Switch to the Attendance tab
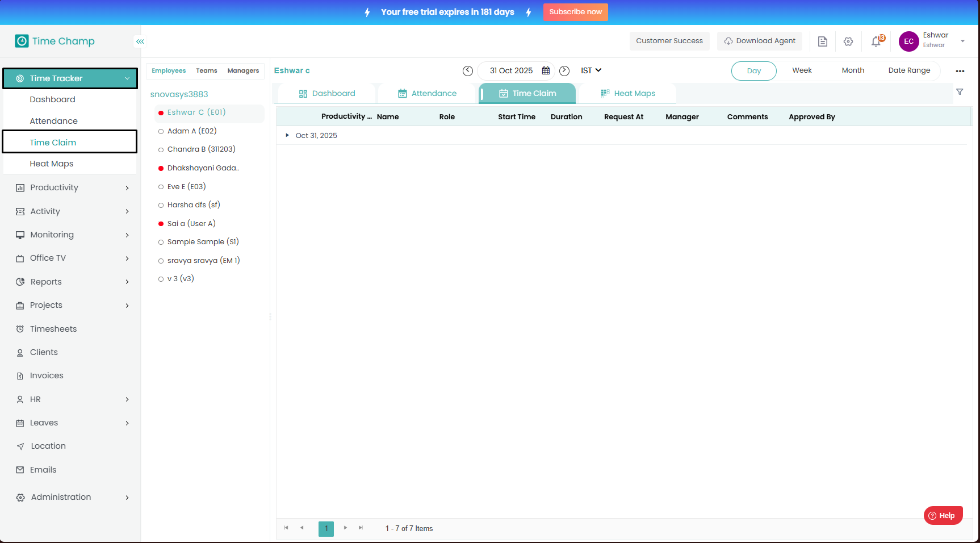Screen dimensions: 980x543 tap(428, 94)
